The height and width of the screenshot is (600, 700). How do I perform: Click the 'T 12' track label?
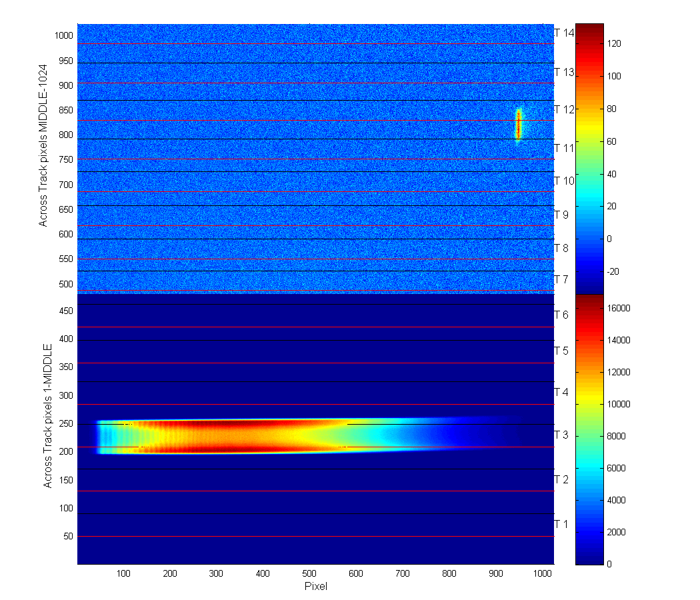click(x=564, y=109)
